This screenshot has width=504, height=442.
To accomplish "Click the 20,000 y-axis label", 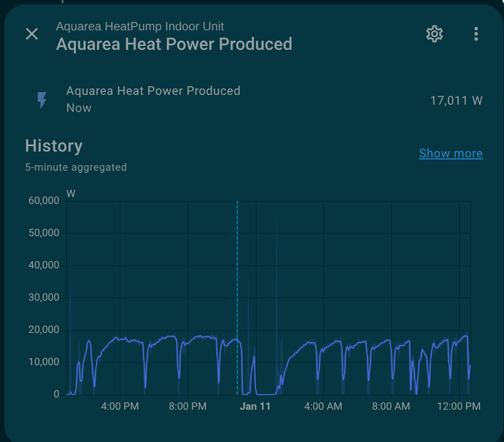I will (x=43, y=329).
